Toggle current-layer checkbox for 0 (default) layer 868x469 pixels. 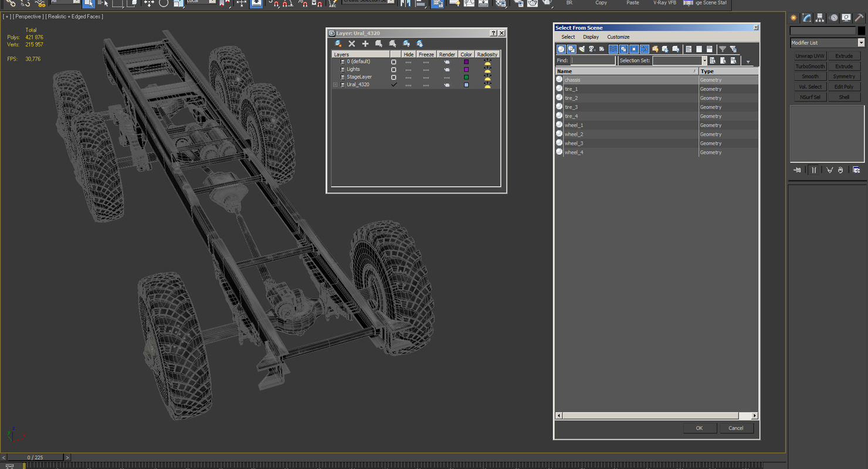coord(394,62)
